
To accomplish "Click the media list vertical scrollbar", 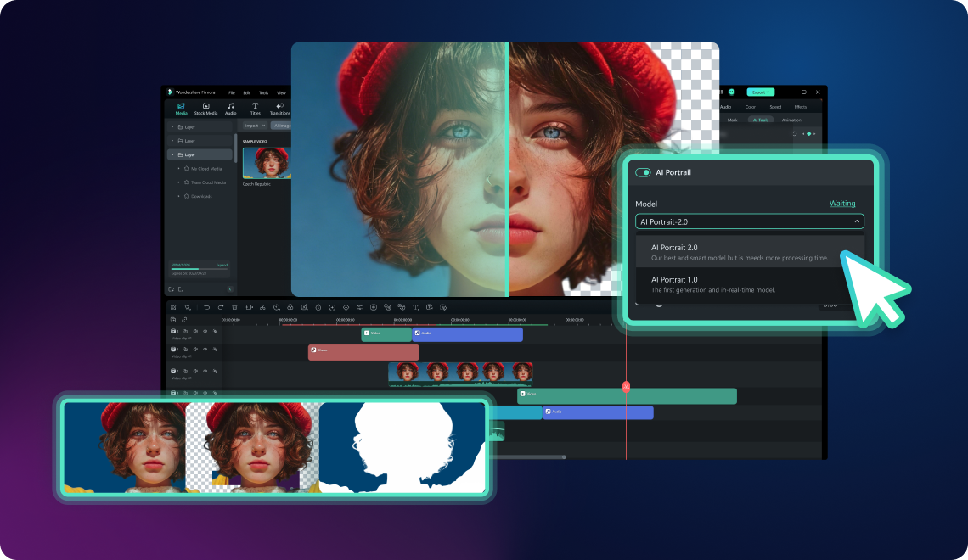I will tap(235, 148).
